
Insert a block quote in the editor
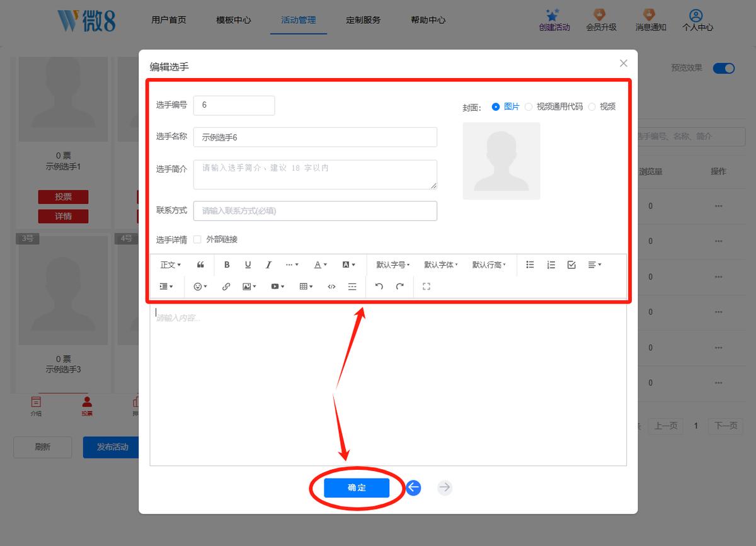[x=201, y=265]
